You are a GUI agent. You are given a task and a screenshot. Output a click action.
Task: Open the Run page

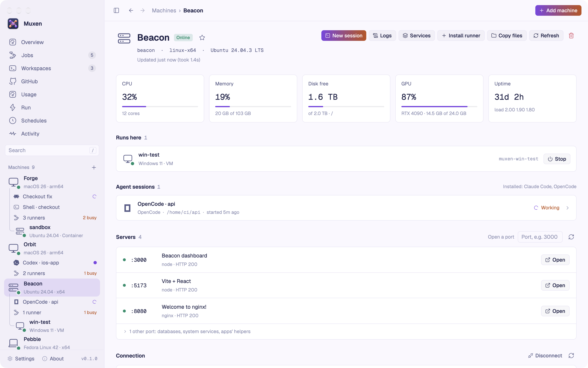pyautogui.click(x=52, y=108)
